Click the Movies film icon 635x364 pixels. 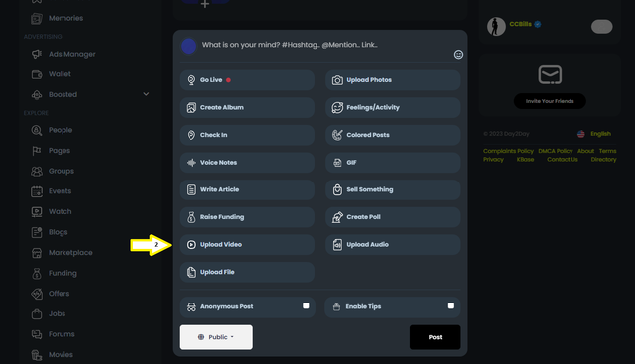37,355
